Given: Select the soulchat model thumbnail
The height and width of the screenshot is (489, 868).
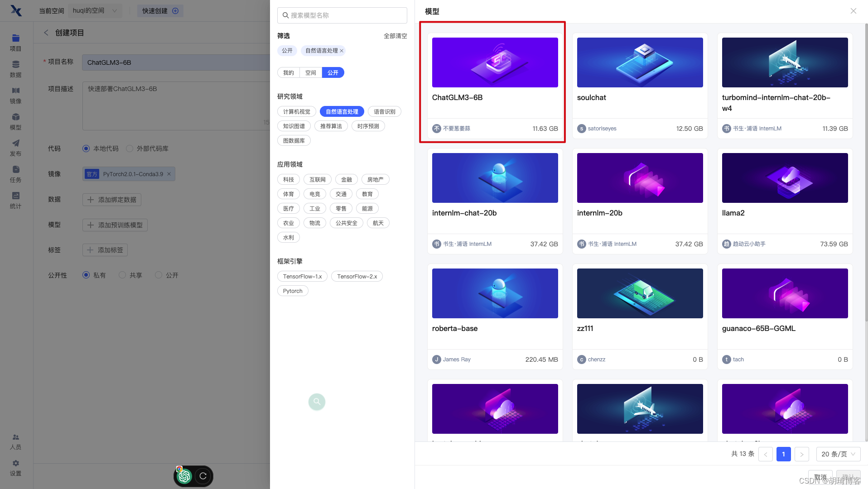Looking at the screenshot, I should (640, 62).
